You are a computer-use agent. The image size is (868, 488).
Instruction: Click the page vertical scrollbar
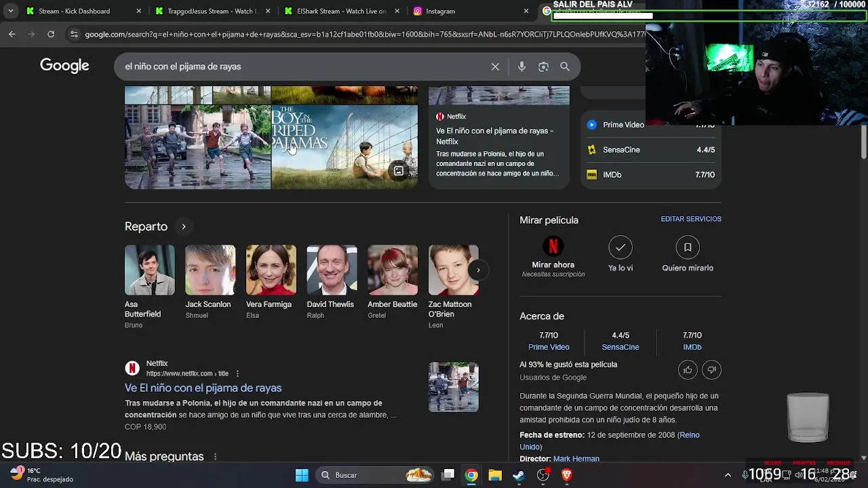[864, 142]
